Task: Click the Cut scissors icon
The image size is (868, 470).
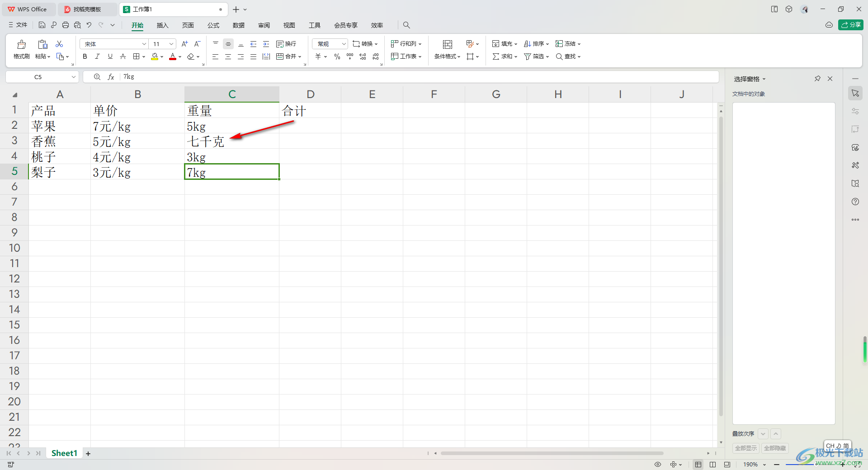Action: click(x=59, y=44)
